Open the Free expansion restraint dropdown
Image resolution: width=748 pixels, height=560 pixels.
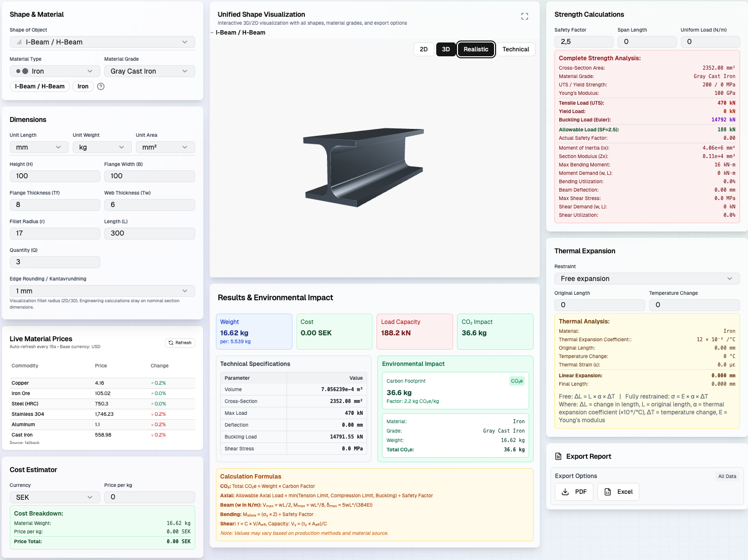pos(647,279)
